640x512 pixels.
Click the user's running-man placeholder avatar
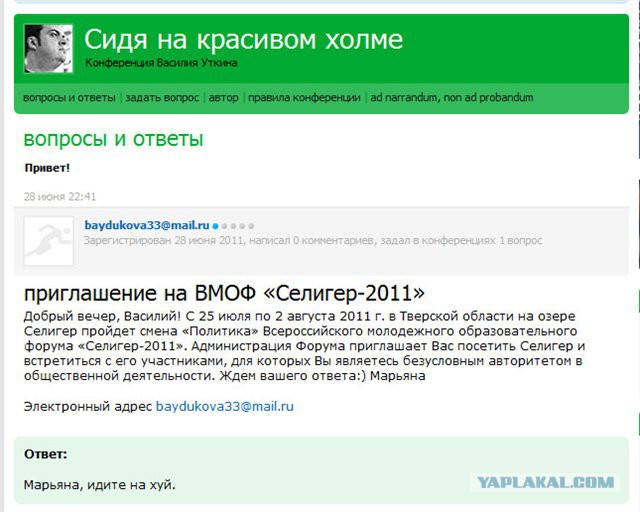click(x=49, y=241)
